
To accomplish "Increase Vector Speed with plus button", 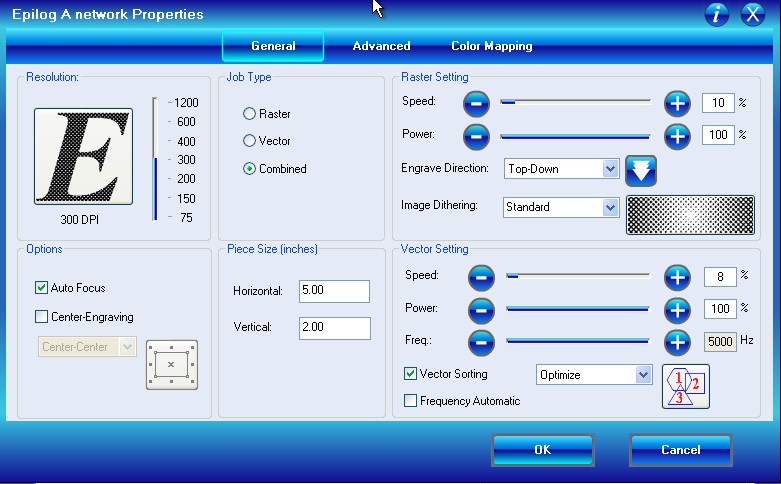I will click(677, 277).
